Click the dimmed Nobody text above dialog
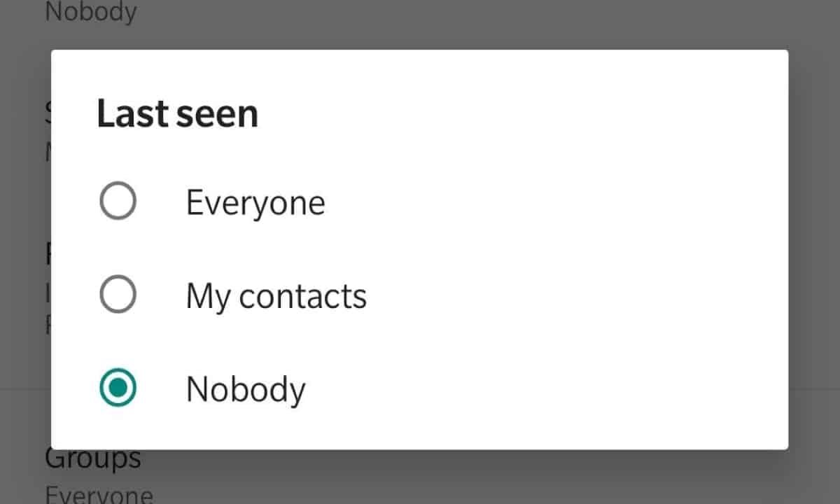 point(91,12)
